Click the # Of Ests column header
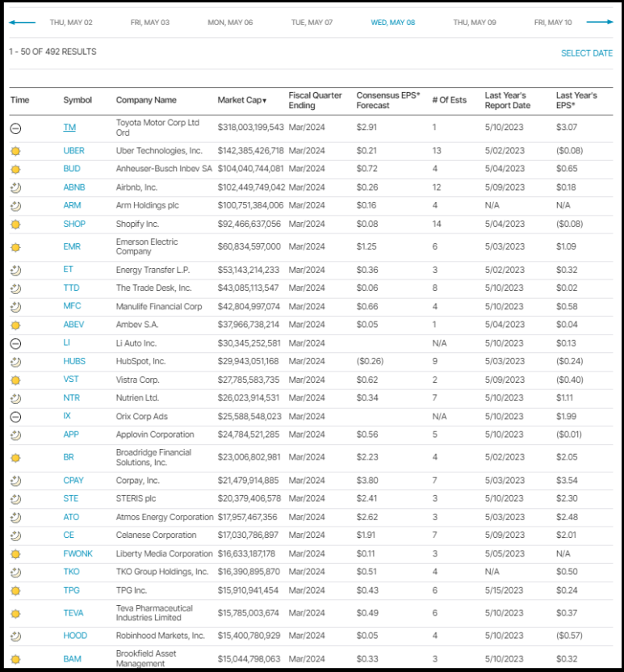Screen dimensions: 624x672 coord(450,100)
